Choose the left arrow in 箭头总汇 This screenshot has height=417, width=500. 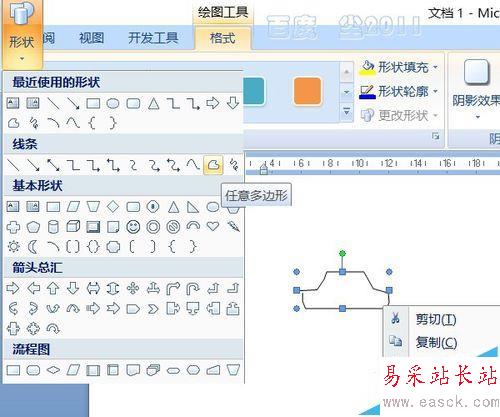tap(33, 288)
